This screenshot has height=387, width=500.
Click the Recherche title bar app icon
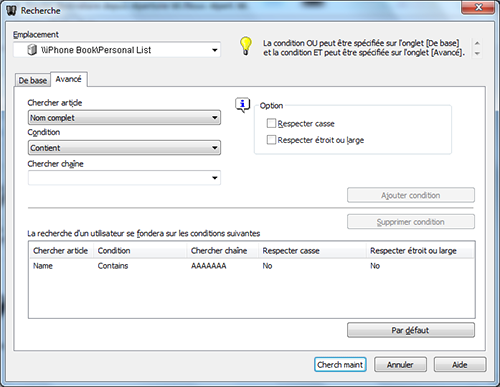12,10
